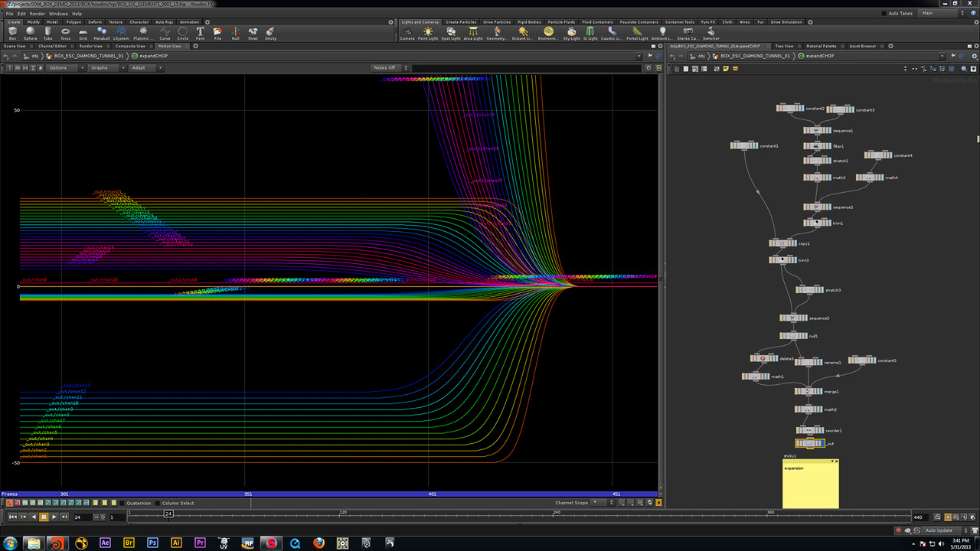Launch Photoshop from the taskbar
Image resolution: width=980 pixels, height=551 pixels.
[152, 543]
